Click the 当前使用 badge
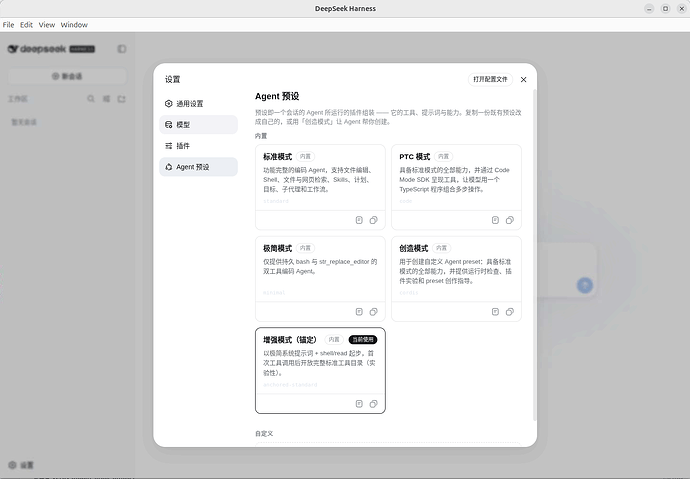 point(363,340)
